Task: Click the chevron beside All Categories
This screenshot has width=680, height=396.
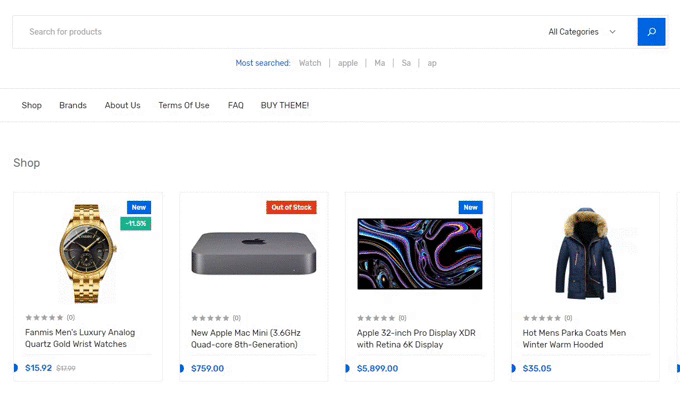Action: (612, 32)
